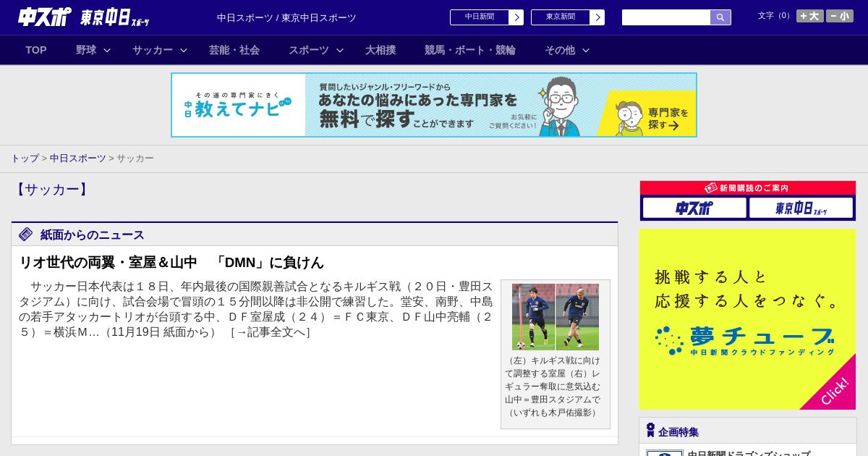This screenshot has height=456, width=868.
Task: Click 東京中日スポーツ subscription button in sidebar
Action: tap(801, 208)
